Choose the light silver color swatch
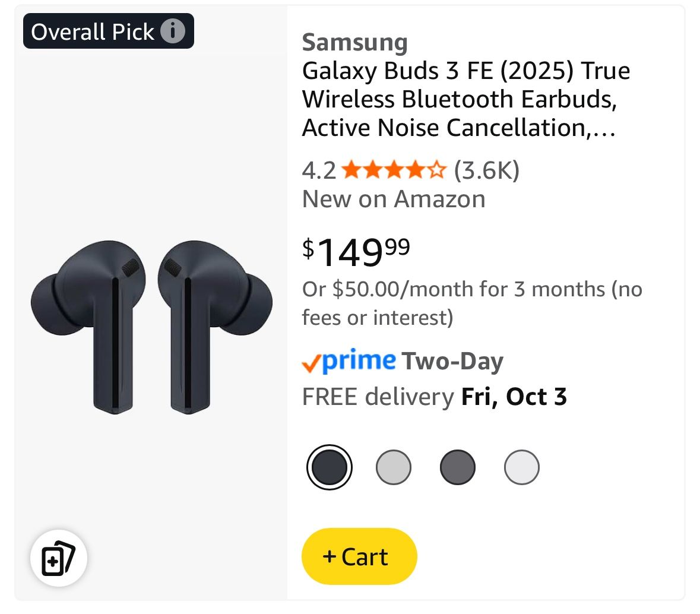This screenshot has width=700, height=614. (394, 467)
